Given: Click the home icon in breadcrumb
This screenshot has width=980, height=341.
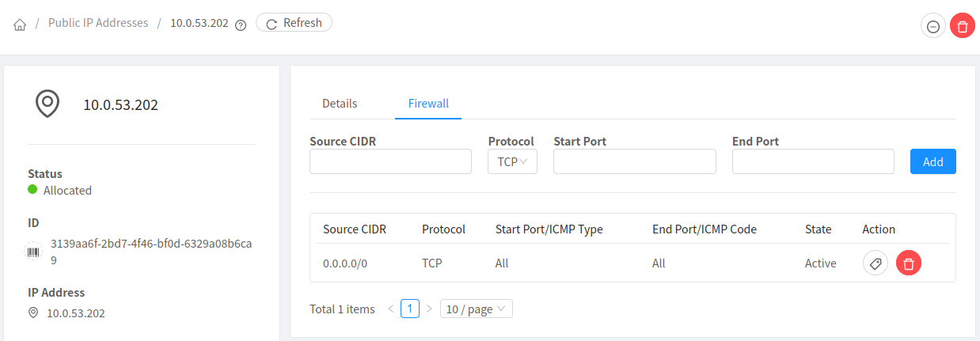Looking at the screenshot, I should (21, 25).
